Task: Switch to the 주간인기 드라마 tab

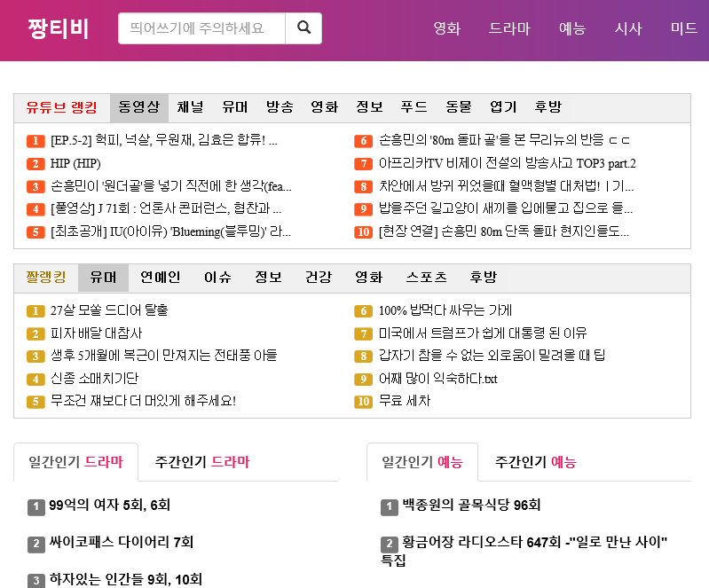Action: pyautogui.click(x=202, y=462)
